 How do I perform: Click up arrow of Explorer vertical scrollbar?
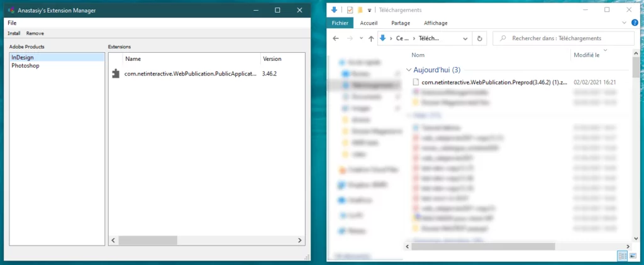pyautogui.click(x=636, y=53)
